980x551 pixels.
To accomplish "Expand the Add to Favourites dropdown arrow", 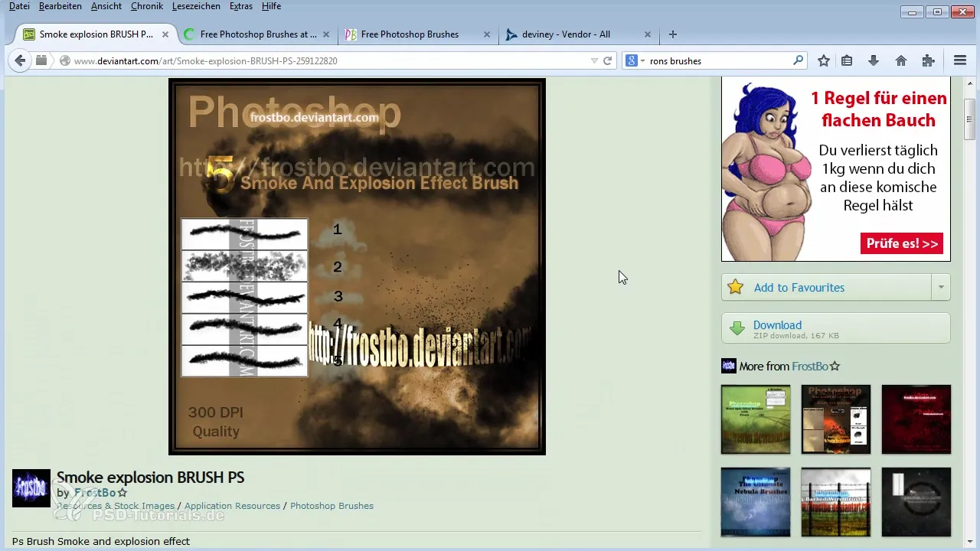I will click(x=940, y=288).
